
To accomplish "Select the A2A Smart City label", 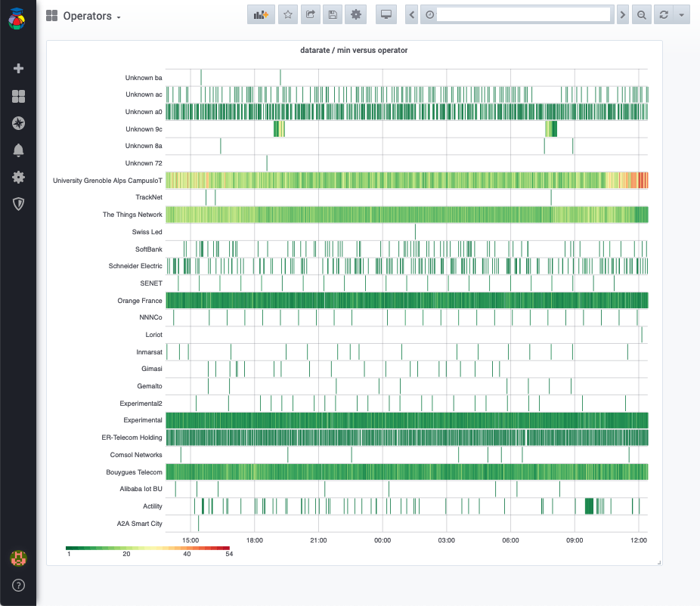I will tap(139, 524).
